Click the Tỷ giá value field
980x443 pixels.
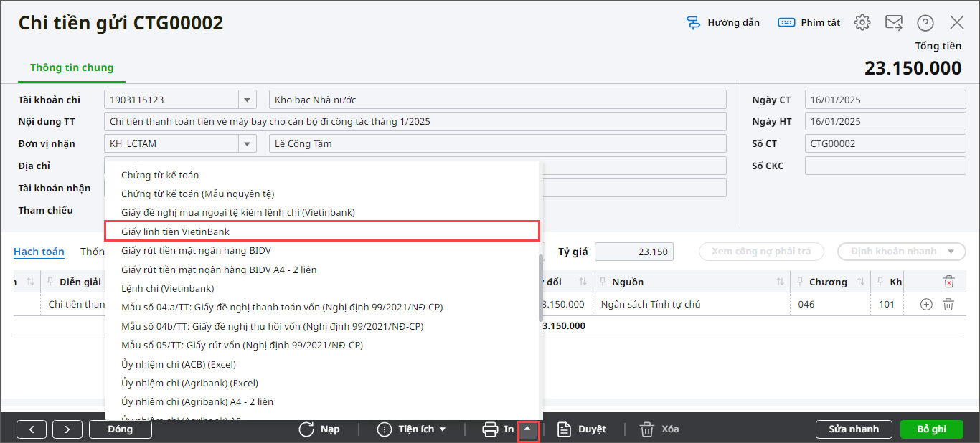tap(634, 252)
